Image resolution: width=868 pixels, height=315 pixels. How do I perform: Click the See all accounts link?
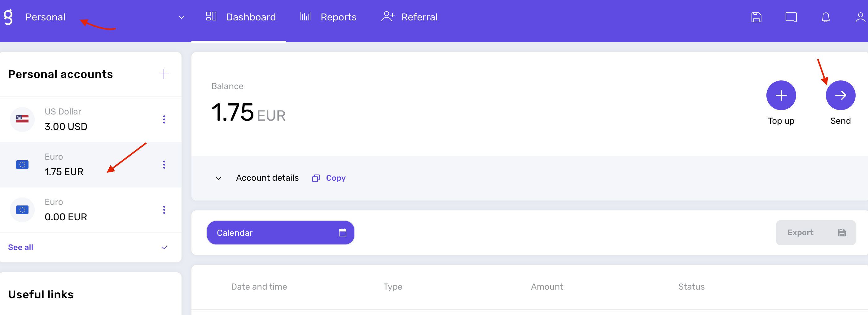pos(20,247)
